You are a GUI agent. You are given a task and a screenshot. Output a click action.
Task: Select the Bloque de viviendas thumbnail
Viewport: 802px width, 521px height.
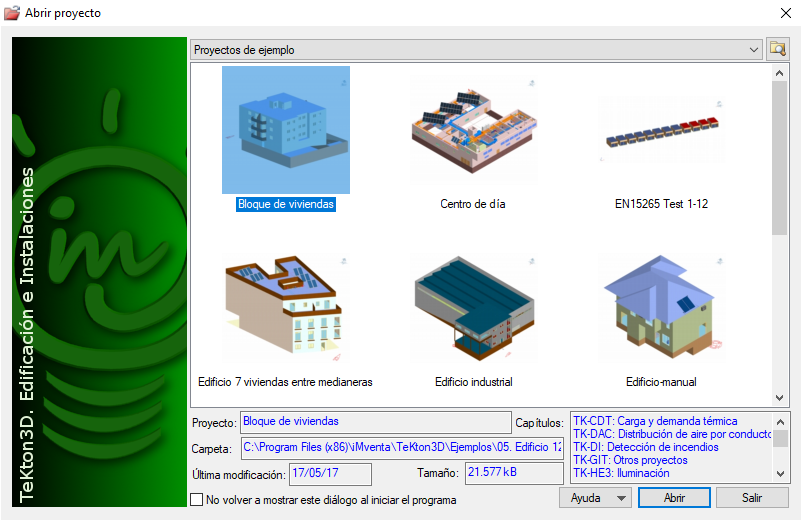click(x=286, y=130)
